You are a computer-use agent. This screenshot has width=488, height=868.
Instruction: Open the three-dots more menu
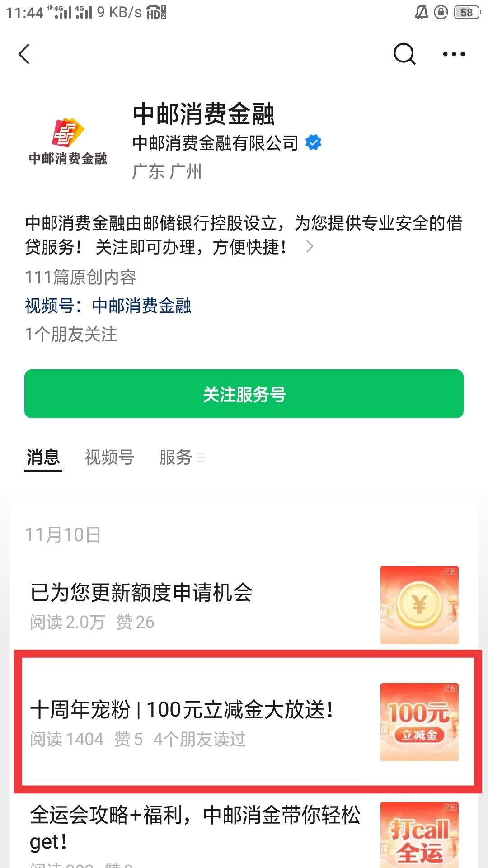click(454, 54)
